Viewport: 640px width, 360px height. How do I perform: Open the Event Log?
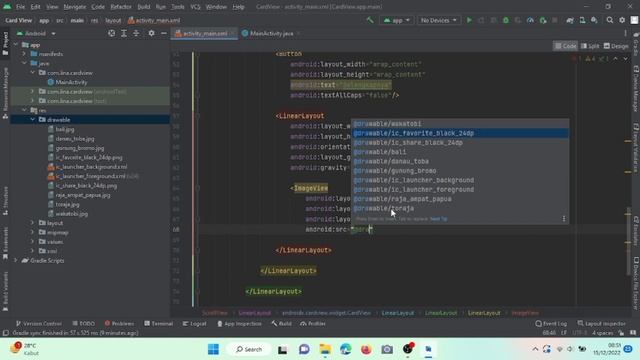coord(551,324)
